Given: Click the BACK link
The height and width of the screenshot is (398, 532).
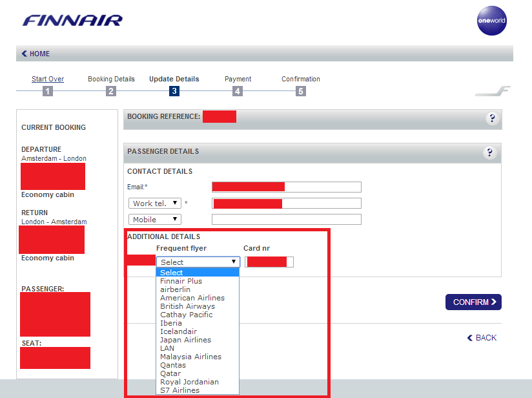Looking at the screenshot, I should 482,337.
